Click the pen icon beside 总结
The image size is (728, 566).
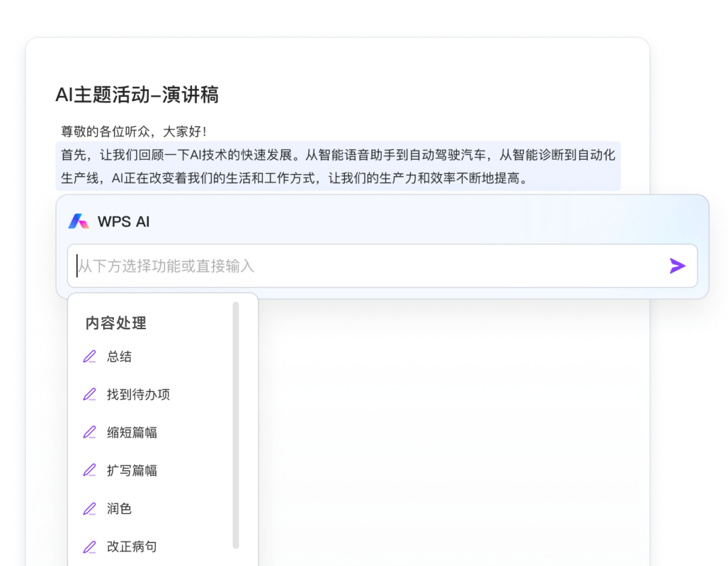coord(90,356)
